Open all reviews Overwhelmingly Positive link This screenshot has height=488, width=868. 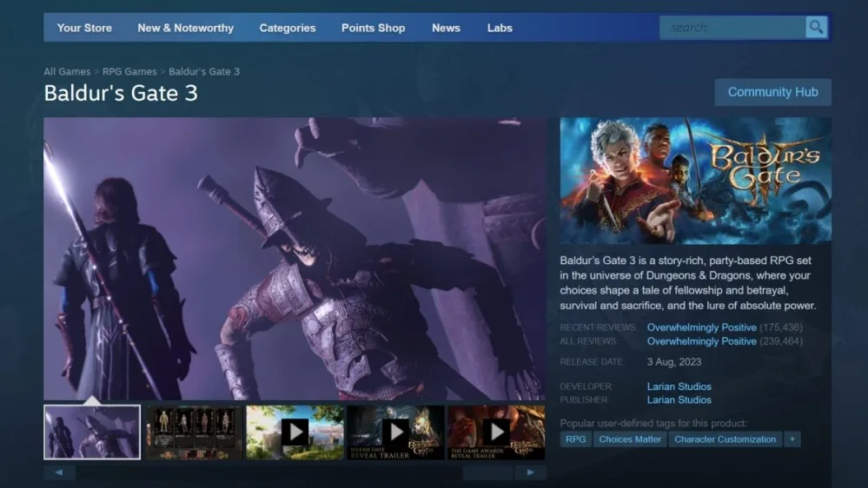[x=701, y=341]
